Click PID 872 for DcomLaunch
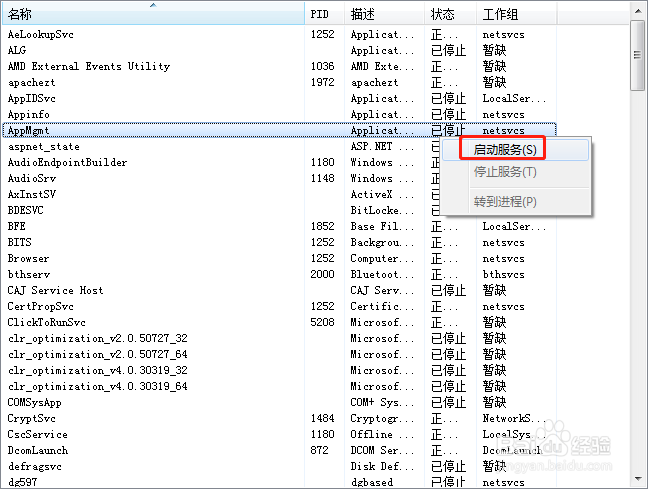 coord(319,451)
